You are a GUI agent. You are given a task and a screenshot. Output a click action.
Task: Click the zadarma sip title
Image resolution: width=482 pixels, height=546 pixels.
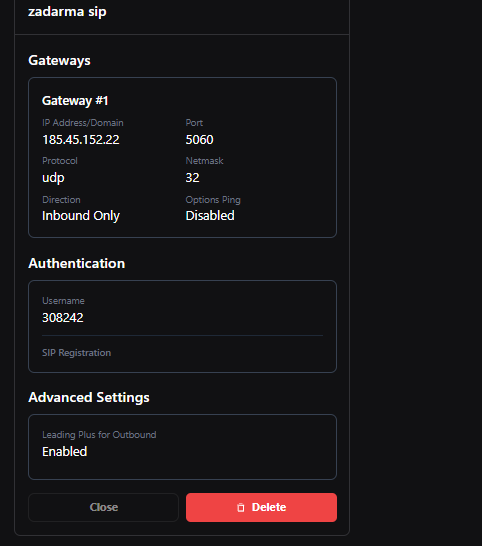[x=67, y=11]
